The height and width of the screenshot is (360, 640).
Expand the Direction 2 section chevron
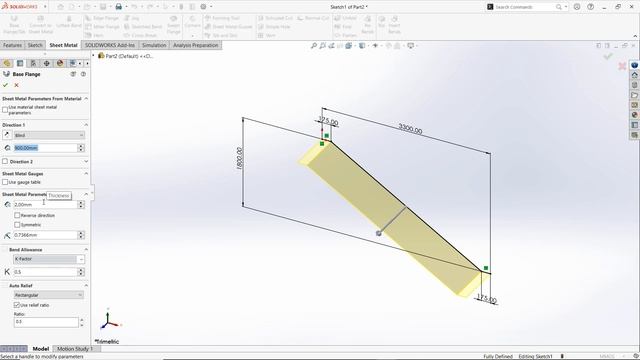[x=86, y=161]
